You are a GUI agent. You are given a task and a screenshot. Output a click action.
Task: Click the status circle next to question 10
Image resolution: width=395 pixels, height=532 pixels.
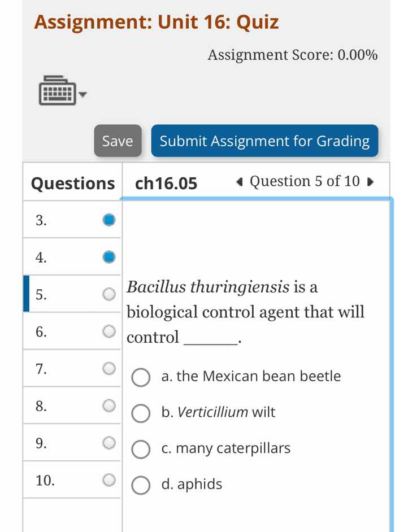pos(109,479)
